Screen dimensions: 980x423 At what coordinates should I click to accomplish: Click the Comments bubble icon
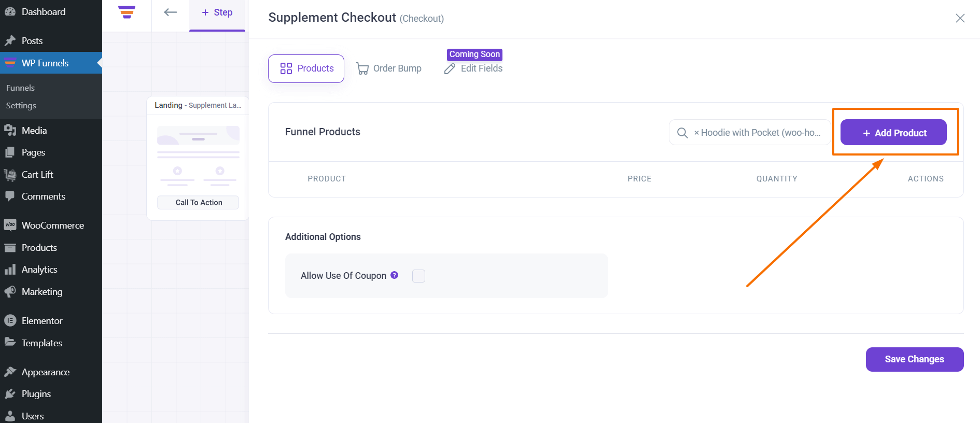[10, 196]
